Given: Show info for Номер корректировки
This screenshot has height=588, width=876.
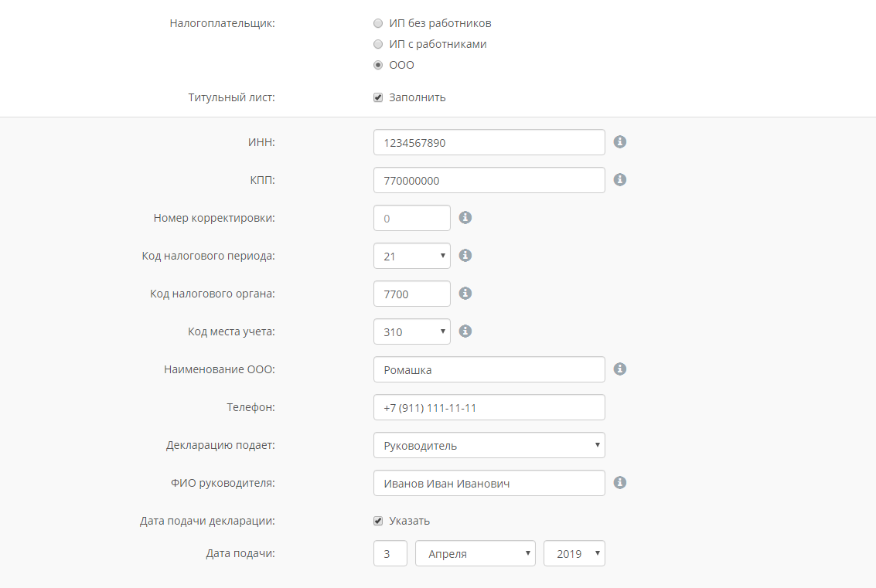Looking at the screenshot, I should point(465,218).
